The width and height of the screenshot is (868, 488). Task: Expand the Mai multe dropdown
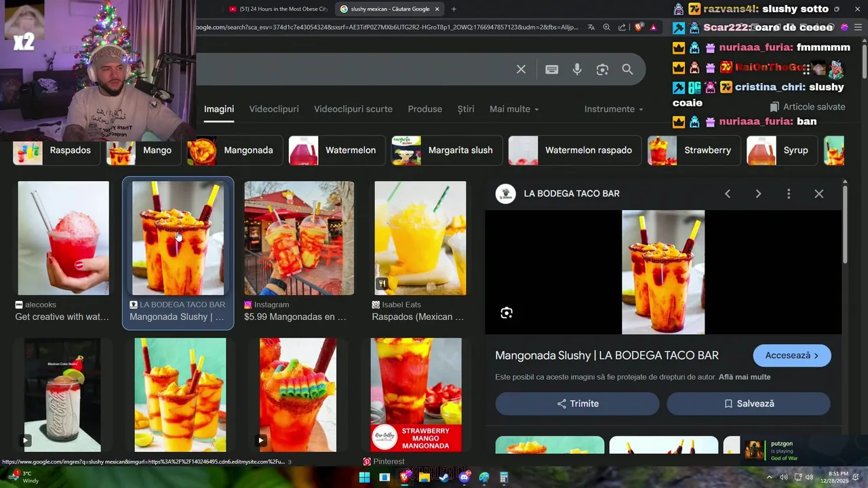click(x=514, y=109)
